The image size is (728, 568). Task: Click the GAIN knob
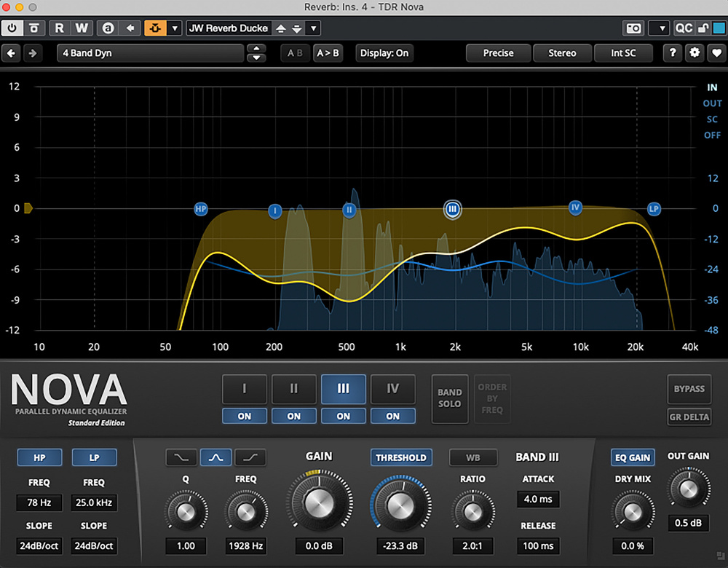(x=319, y=502)
